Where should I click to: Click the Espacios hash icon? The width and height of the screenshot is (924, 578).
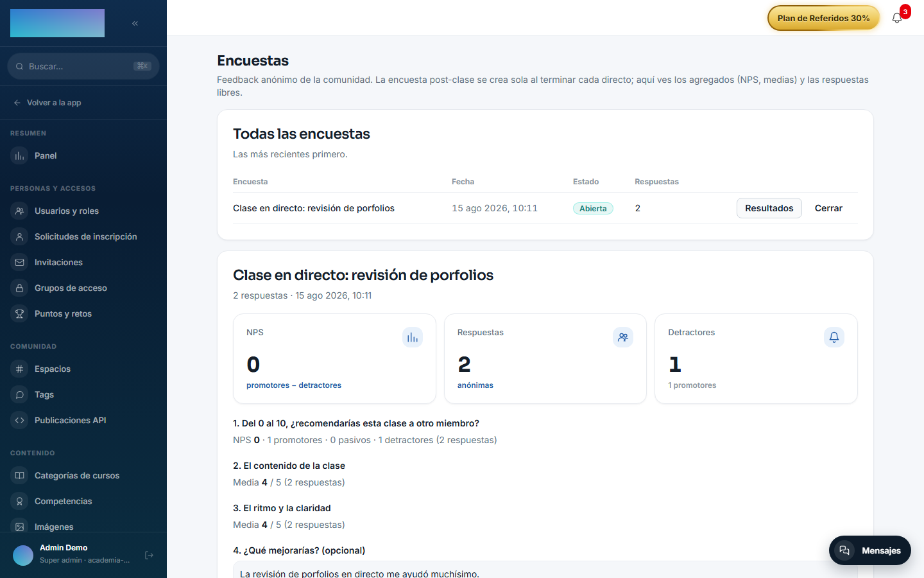(20, 369)
